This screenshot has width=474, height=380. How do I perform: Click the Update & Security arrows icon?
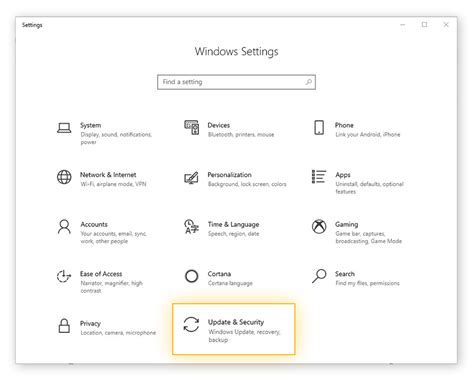coord(191,324)
